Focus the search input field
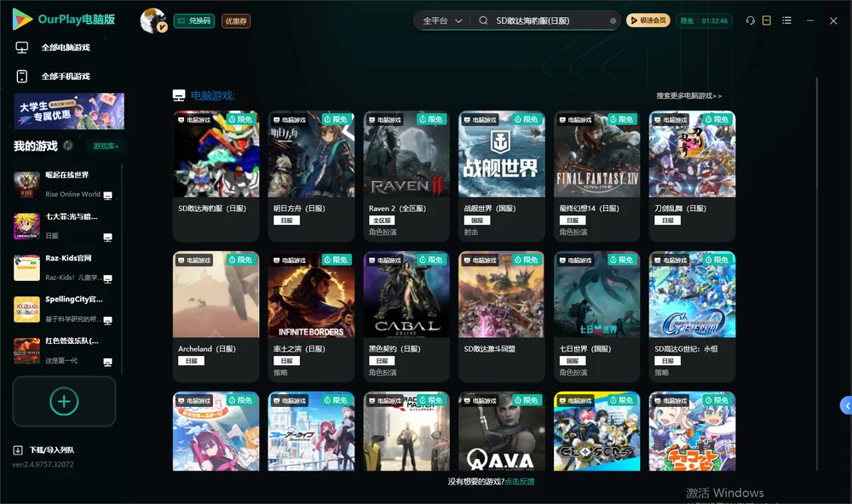Viewport: 852px width, 504px height. [549, 20]
